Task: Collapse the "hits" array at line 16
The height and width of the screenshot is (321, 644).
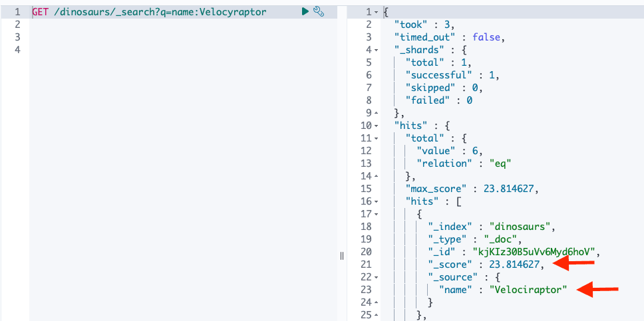Action: click(377, 201)
